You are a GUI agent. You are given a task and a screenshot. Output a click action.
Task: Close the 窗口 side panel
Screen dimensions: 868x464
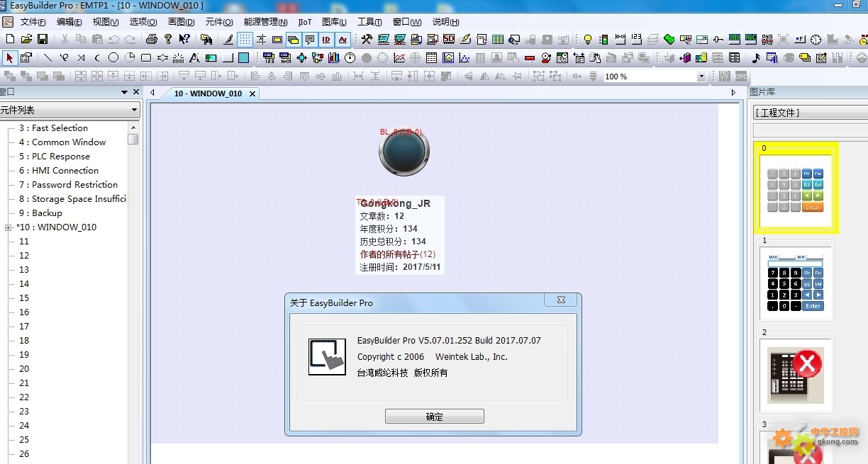(x=136, y=92)
